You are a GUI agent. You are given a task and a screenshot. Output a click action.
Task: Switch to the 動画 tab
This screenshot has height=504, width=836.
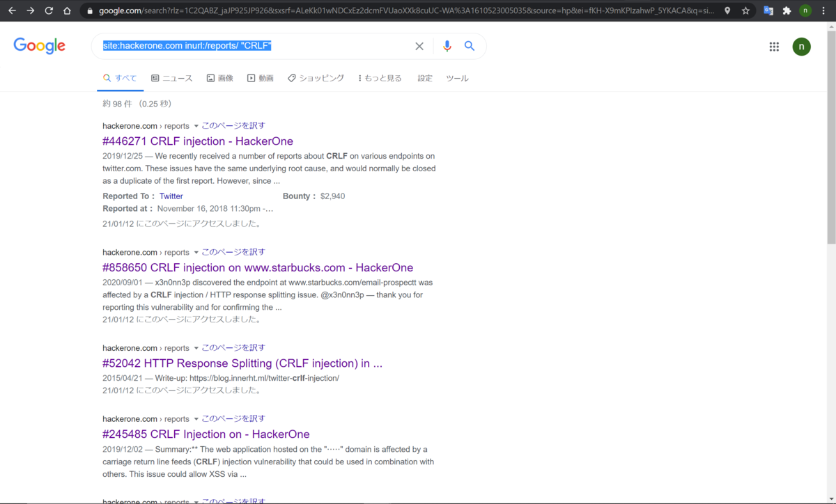point(261,79)
